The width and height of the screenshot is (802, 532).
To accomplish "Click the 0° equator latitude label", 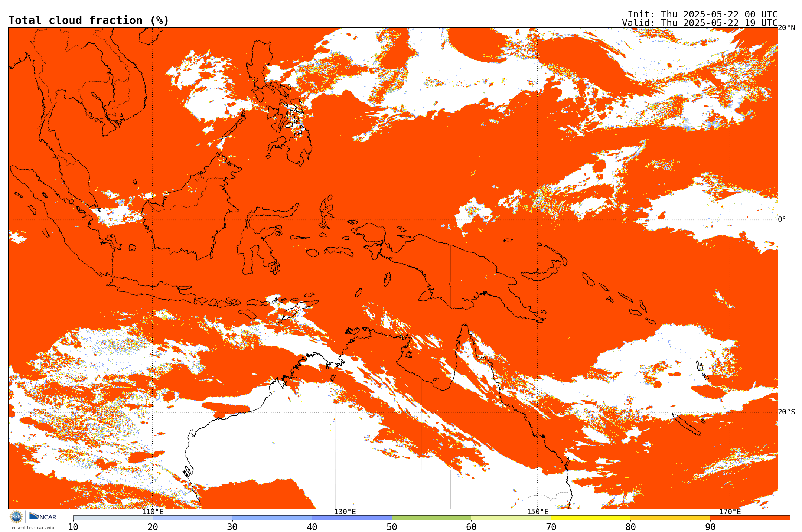I will click(x=782, y=219).
